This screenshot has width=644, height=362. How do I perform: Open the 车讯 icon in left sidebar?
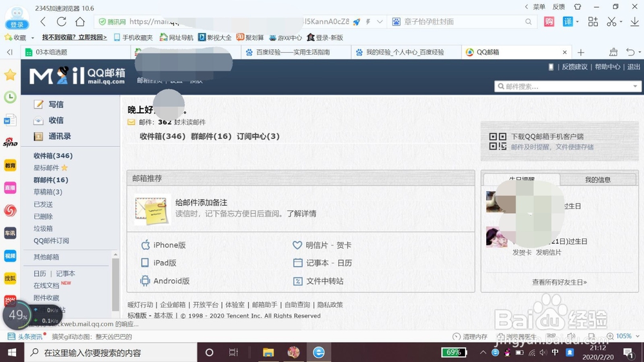[10, 233]
